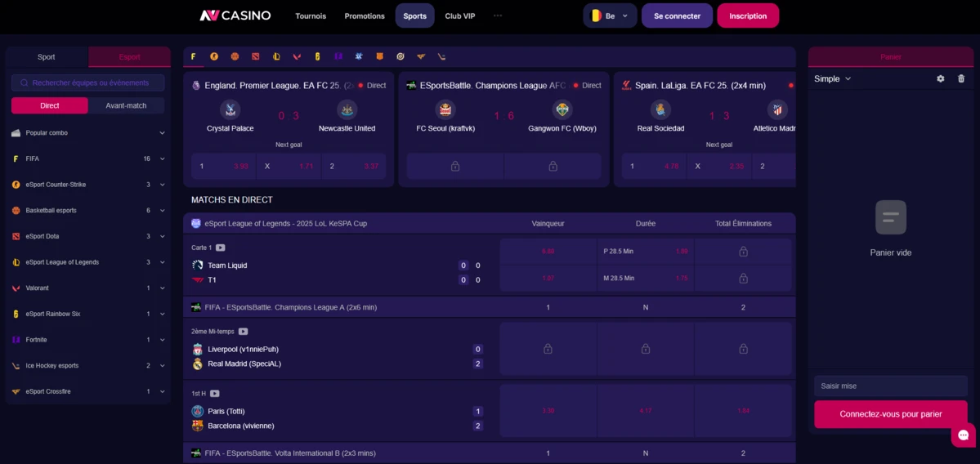Select the white circular icon in the top strip
This screenshot has width=980, height=464.
pyautogui.click(x=400, y=56)
